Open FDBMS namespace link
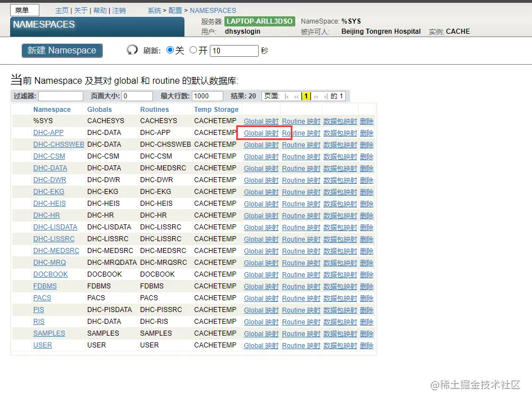Viewport: 532px width, 402px height. point(45,286)
